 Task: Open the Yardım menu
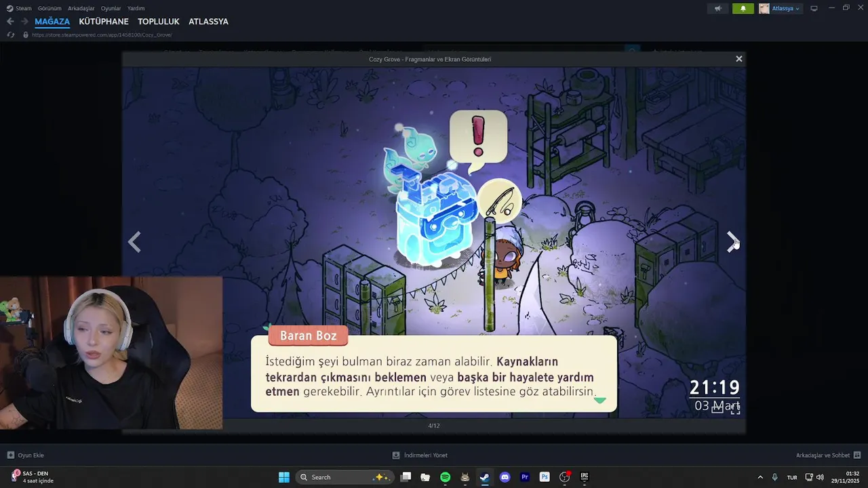[136, 8]
